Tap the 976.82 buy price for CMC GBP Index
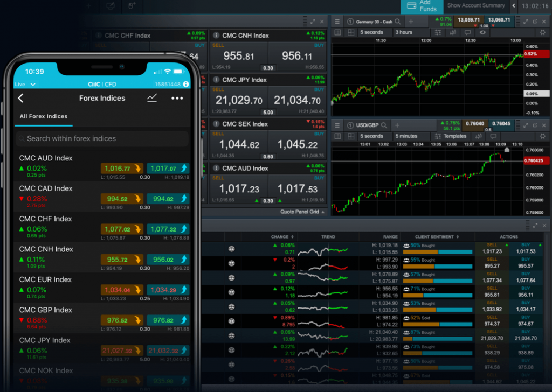The image size is (552, 392). (x=168, y=320)
